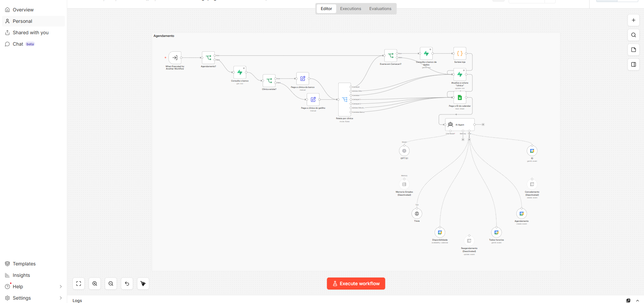The height and width of the screenshot is (303, 644).
Task: Select the AI Agent node
Action: (460, 124)
